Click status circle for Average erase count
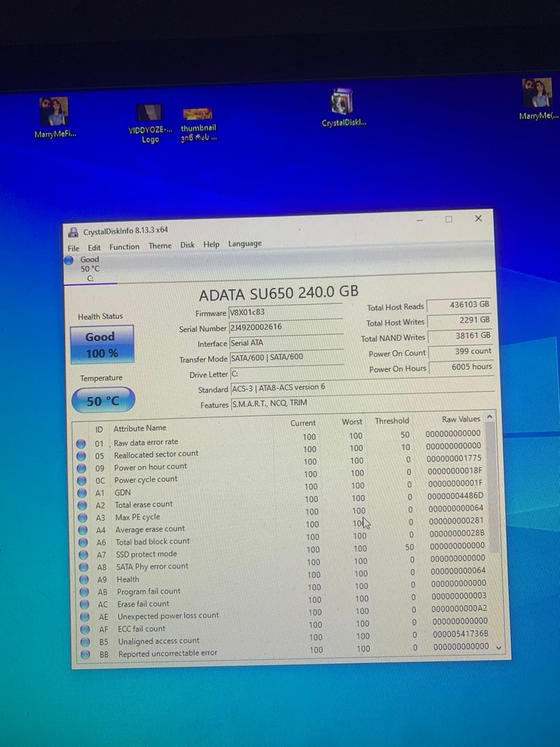This screenshot has height=747, width=560. click(83, 530)
